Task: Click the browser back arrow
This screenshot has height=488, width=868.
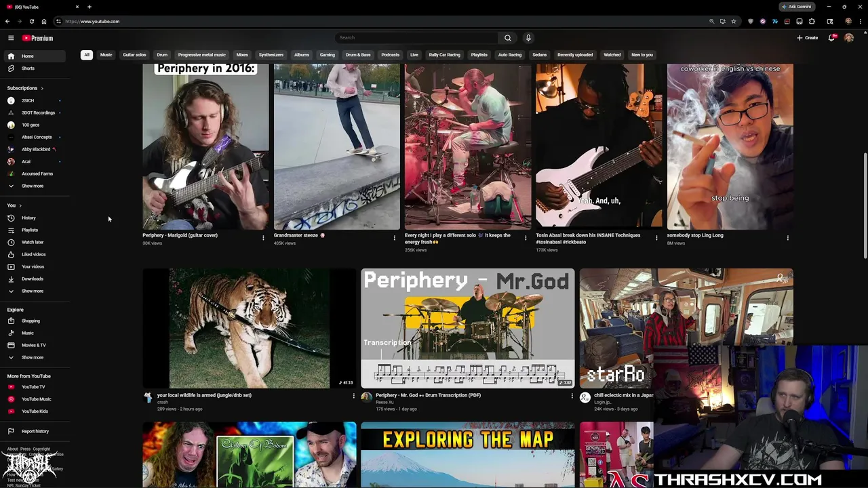Action: click(x=7, y=21)
